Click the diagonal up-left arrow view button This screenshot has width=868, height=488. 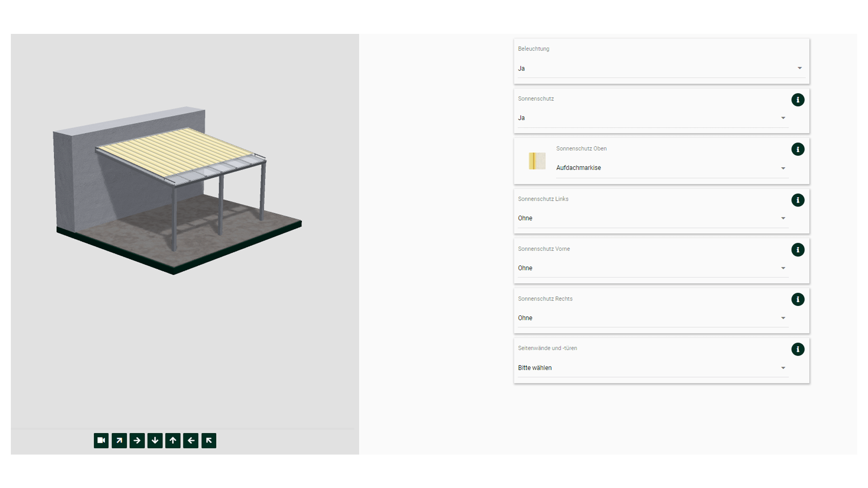209,441
